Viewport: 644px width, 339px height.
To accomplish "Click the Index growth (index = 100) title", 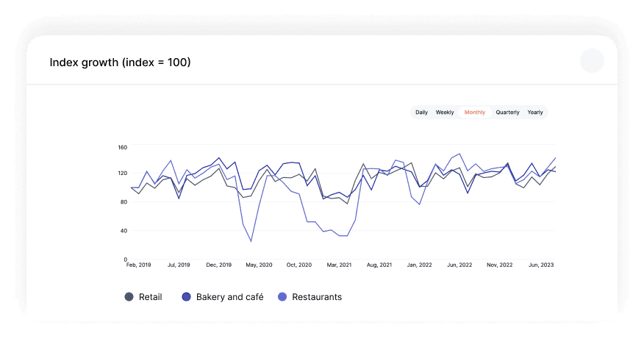I will [120, 63].
